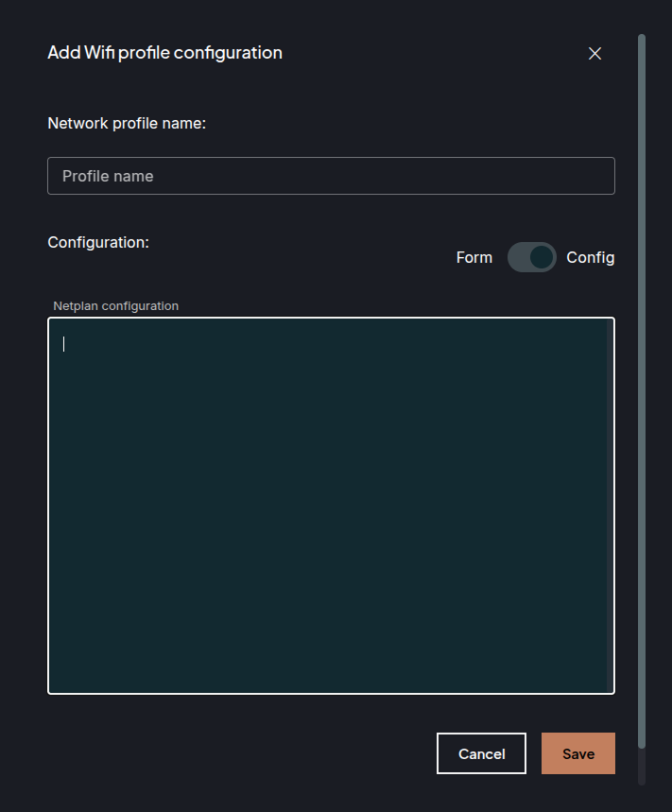Click the scrollbar track below the thumb
Screen dimensions: 672x812
click(x=642, y=766)
